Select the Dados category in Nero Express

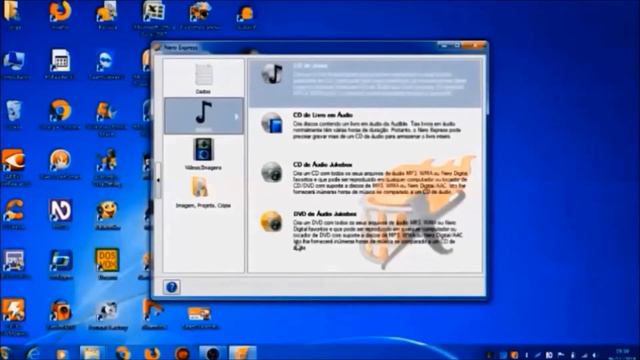click(x=203, y=79)
